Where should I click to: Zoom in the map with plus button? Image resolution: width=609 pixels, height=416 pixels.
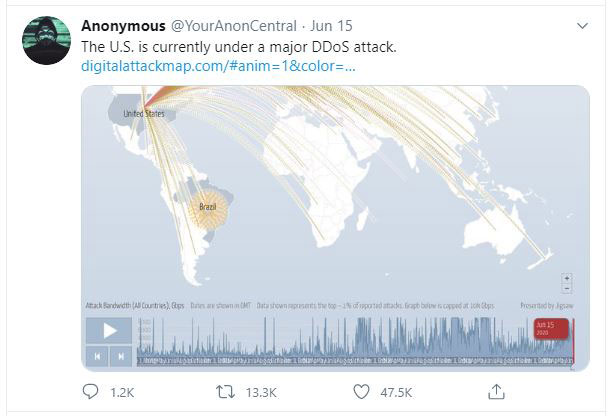click(x=567, y=277)
